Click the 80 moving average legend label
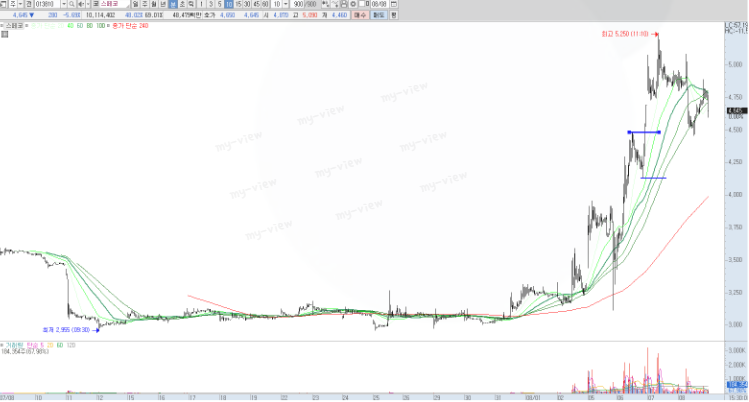749x402 pixels. [89, 26]
